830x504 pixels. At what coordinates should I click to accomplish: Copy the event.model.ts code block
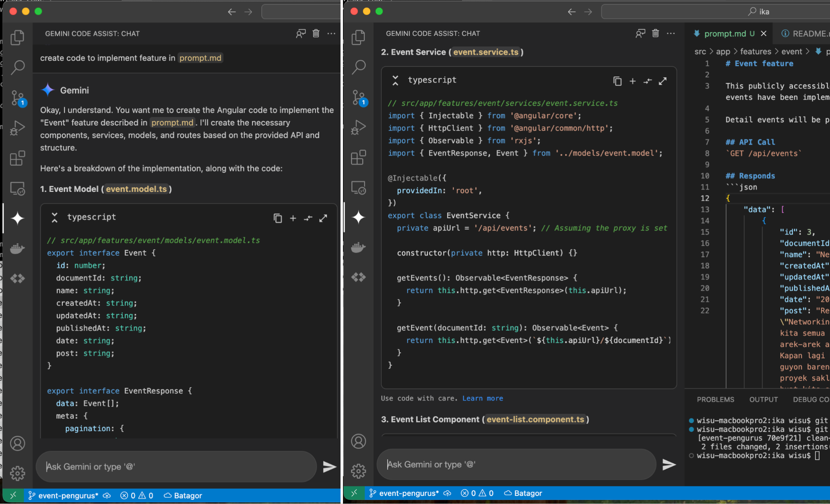pyautogui.click(x=278, y=218)
